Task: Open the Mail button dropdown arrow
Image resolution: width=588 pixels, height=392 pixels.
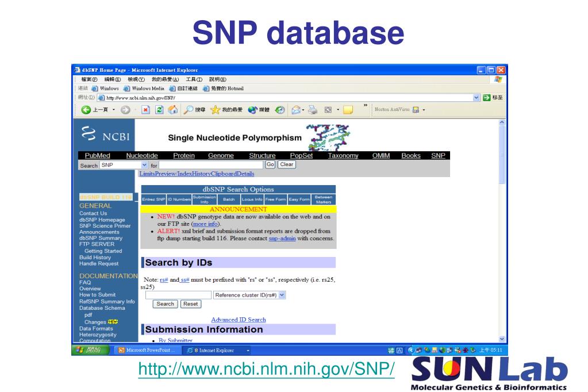Action: 303,110
